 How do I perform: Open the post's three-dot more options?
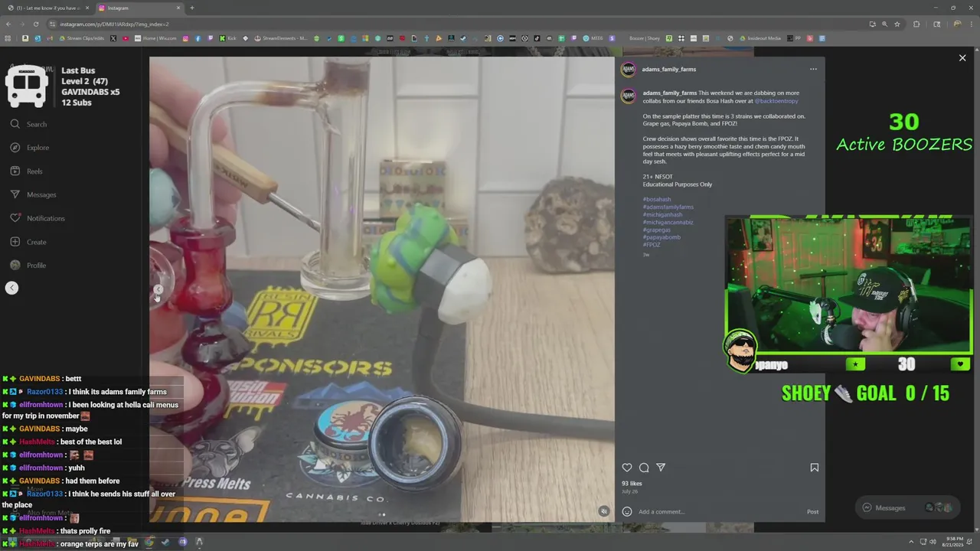point(813,69)
